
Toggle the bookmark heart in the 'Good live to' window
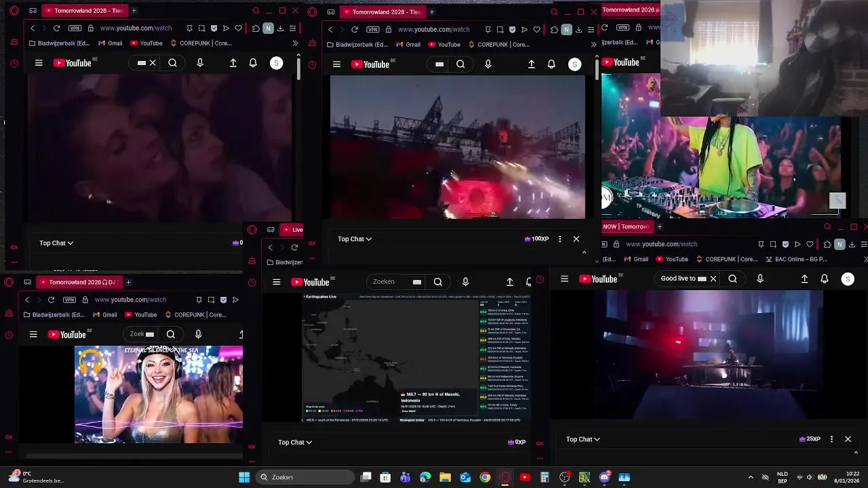(x=810, y=244)
